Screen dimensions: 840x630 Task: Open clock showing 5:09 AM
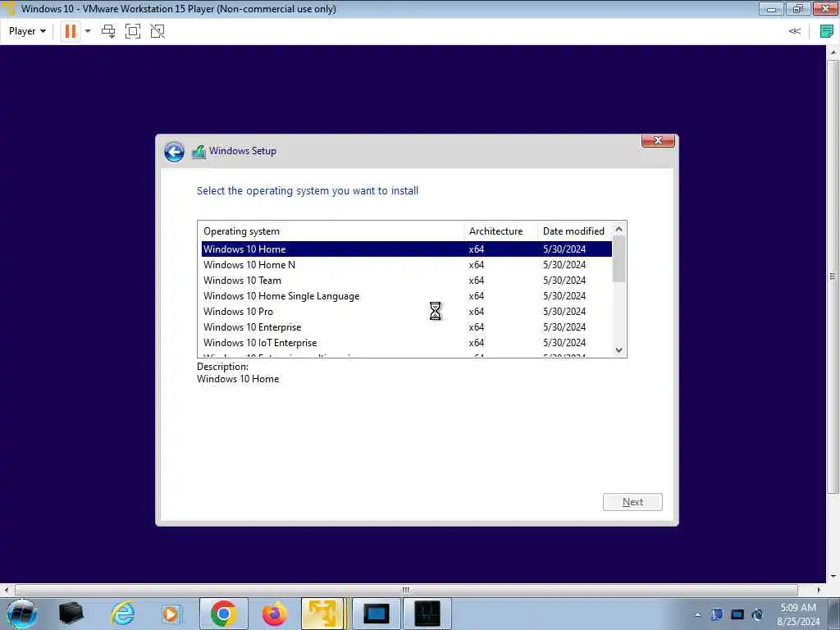pos(798,614)
